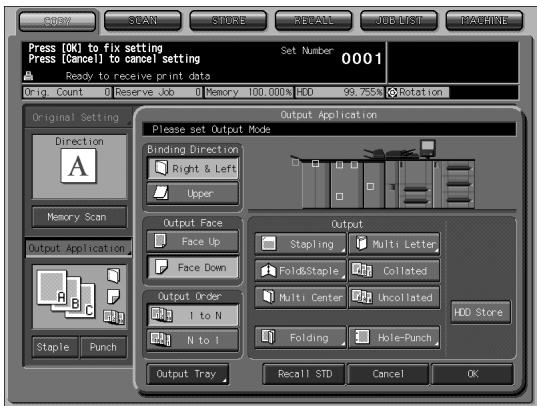Open Output Tray selection
The width and height of the screenshot is (537, 406).
[x=188, y=374]
